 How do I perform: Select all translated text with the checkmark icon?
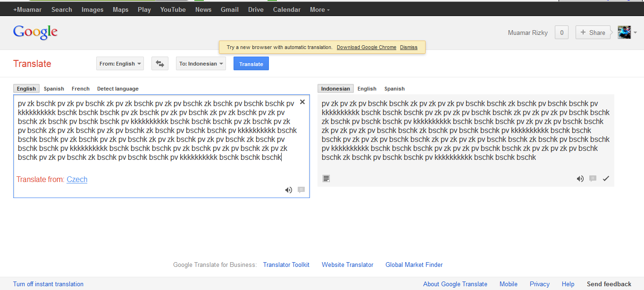click(x=606, y=178)
